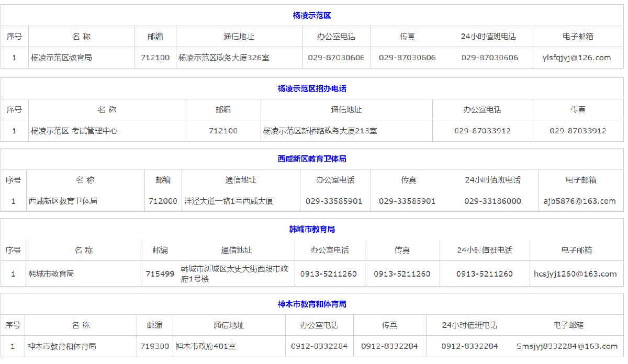This screenshot has width=628, height=364.
Task: Click the address 杨凌示范区新桥路政务大厦213室
Action: tap(320, 131)
